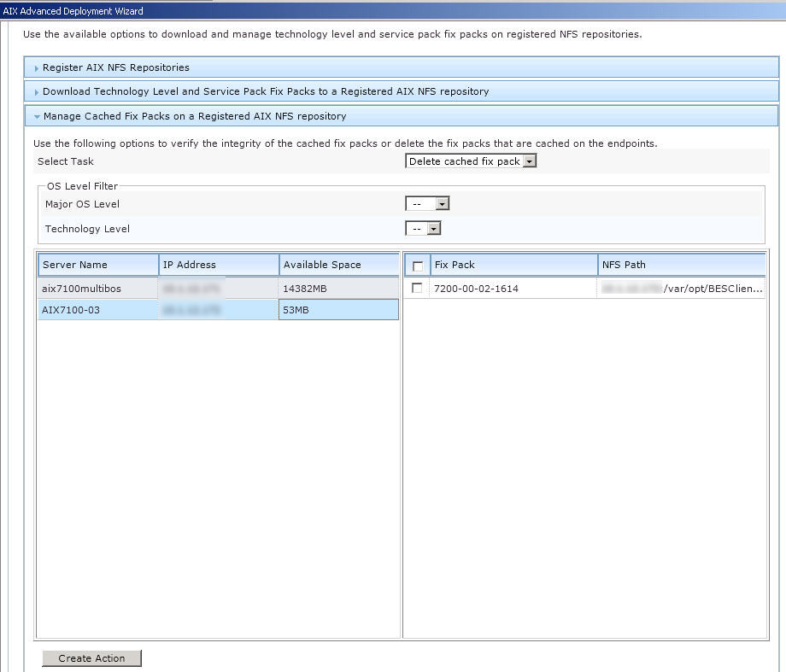This screenshot has width=786, height=672.
Task: Expand Register AIX NFS Repositories section
Action: pyautogui.click(x=401, y=67)
